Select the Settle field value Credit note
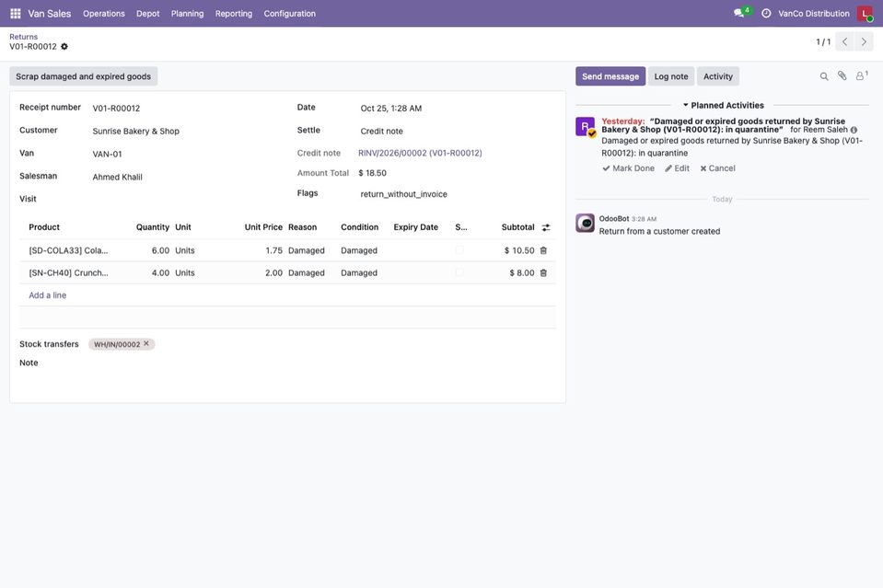The image size is (883, 588). (x=458, y=131)
